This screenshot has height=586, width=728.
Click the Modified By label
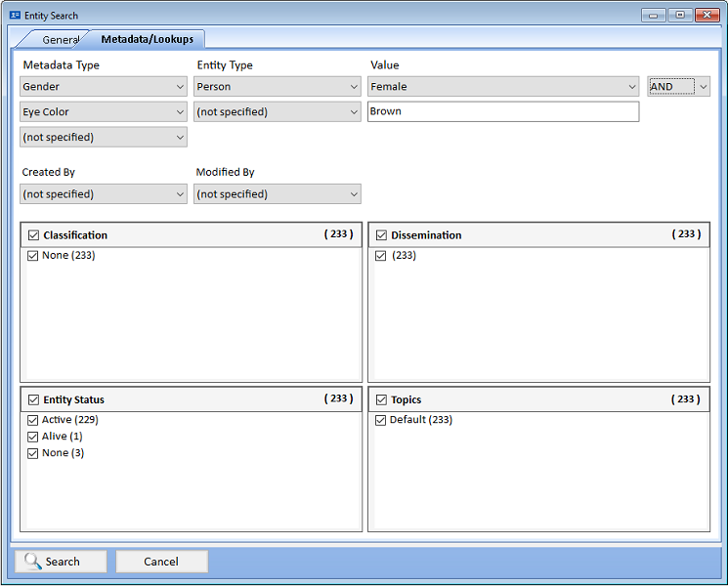(225, 172)
